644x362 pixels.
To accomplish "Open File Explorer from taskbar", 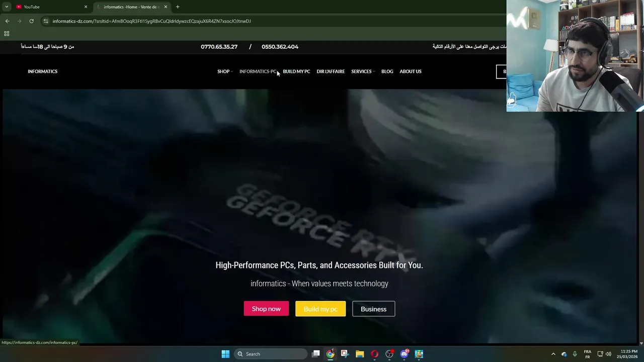I will [x=360, y=354].
